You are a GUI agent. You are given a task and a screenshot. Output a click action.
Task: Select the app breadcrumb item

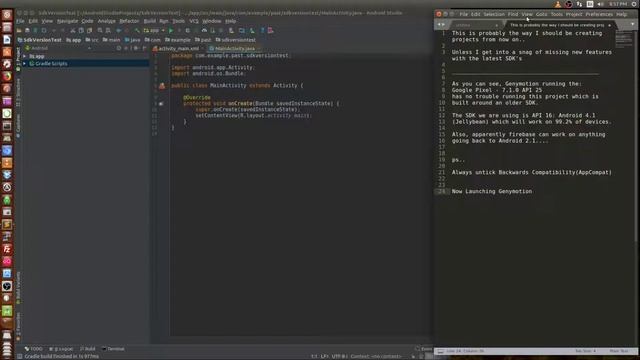click(x=73, y=40)
